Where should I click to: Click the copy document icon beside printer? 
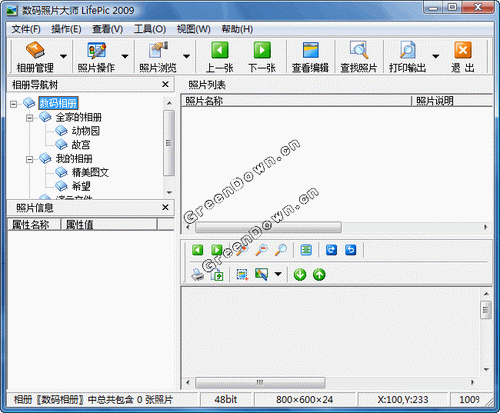pyautogui.click(x=217, y=275)
